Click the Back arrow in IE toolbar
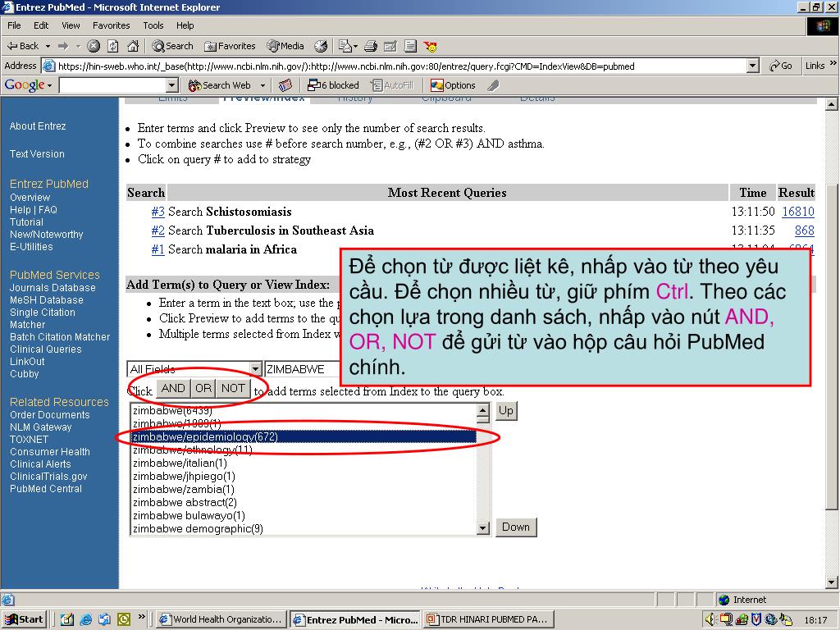 point(22,46)
